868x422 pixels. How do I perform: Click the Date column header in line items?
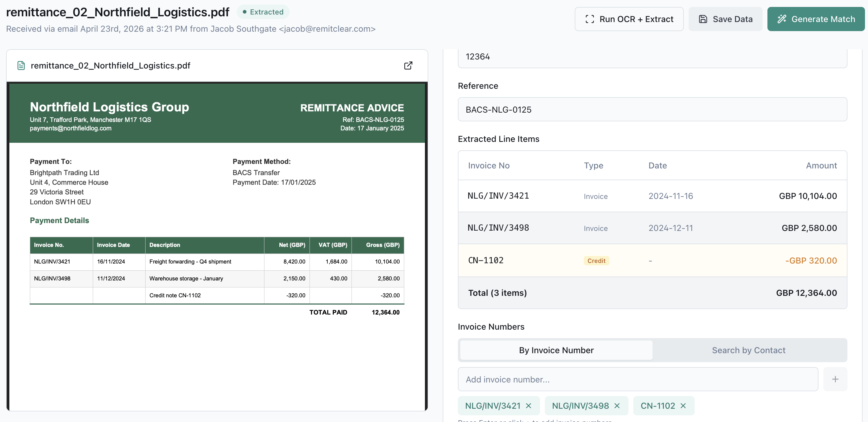point(657,165)
